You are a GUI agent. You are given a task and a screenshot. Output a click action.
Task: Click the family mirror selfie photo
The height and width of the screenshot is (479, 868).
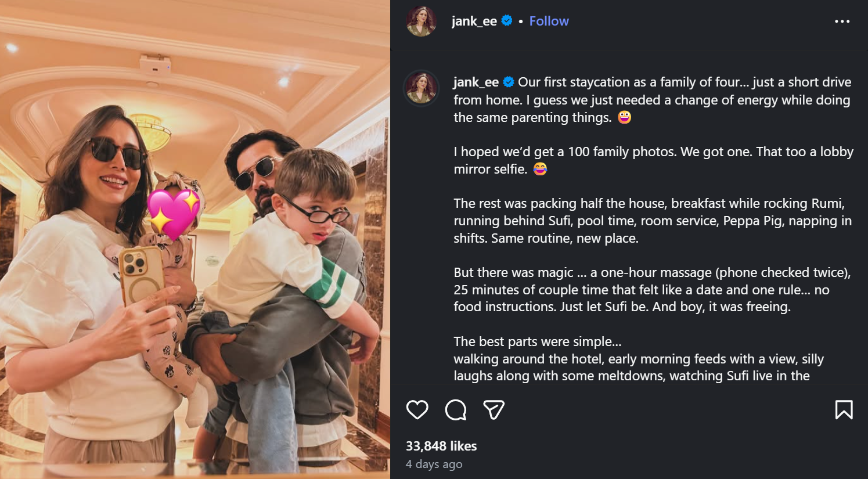(195, 290)
